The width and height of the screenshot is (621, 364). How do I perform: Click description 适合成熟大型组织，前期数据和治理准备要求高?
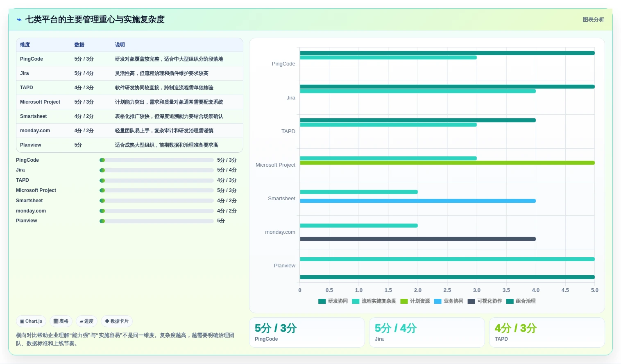point(167,145)
